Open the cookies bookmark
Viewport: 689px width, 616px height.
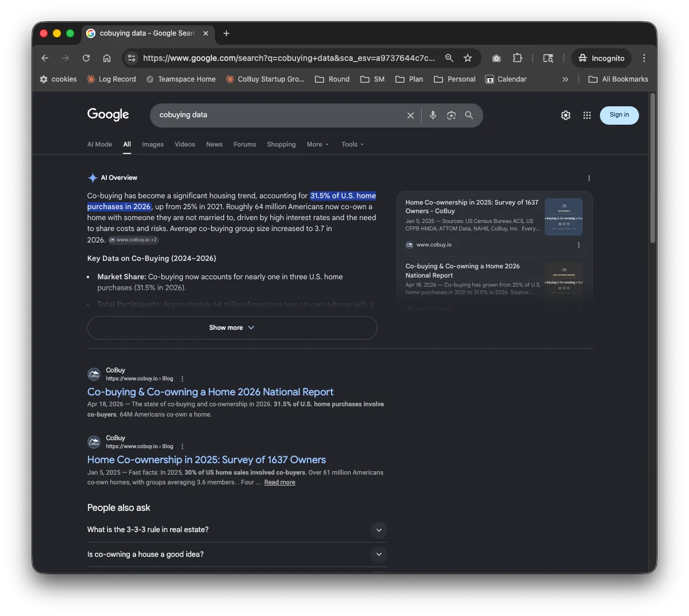[58, 79]
